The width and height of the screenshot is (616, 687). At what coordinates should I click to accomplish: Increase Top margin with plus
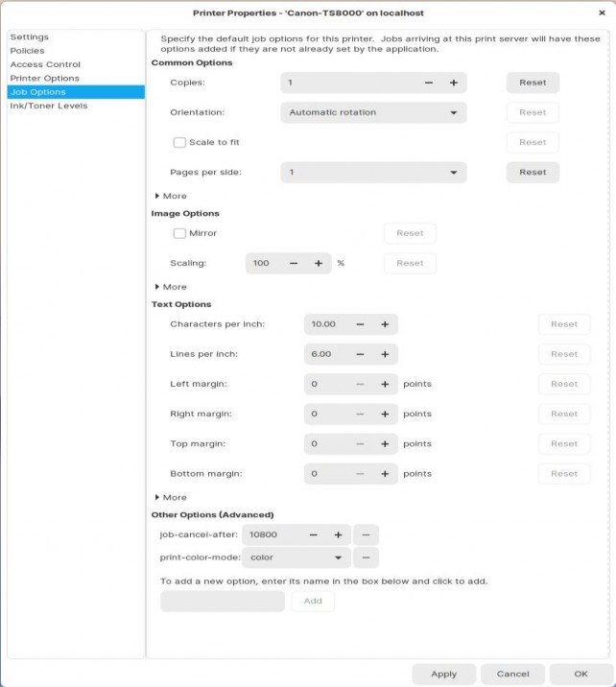click(385, 444)
